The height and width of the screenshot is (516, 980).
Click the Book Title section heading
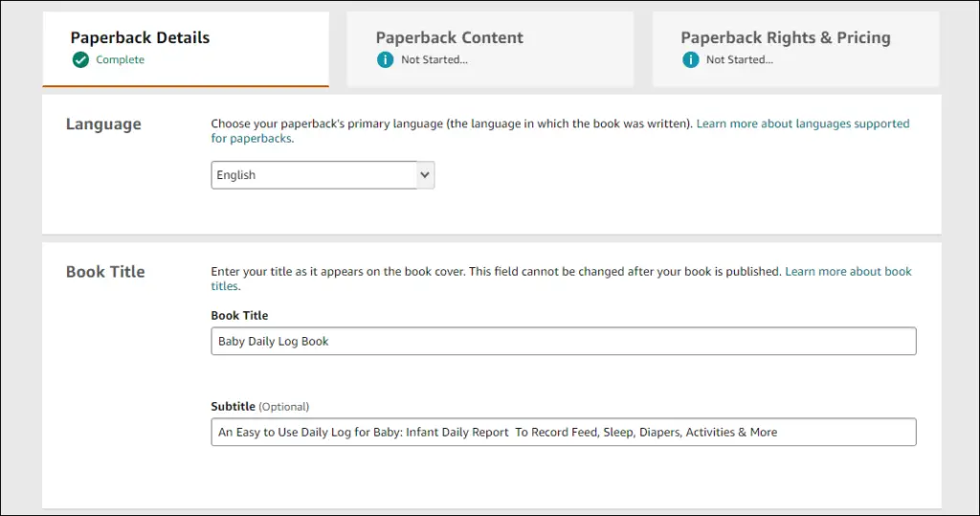point(105,272)
